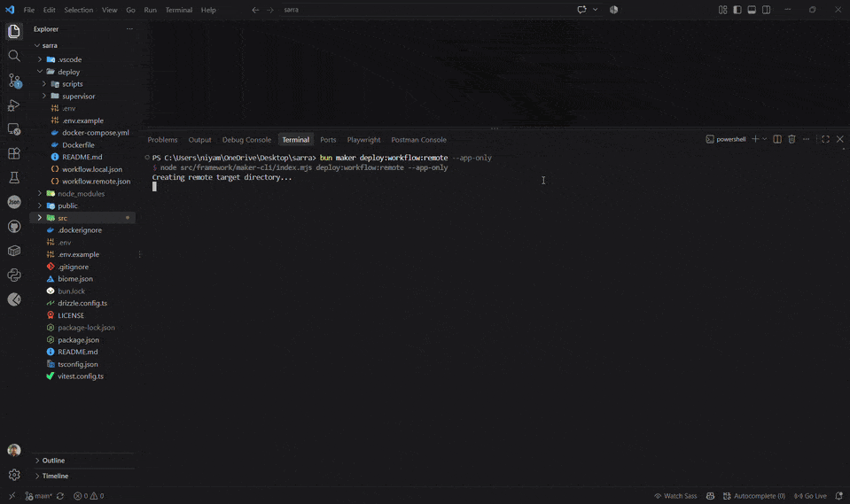Add a new terminal with plus icon
Viewport: 850px width, 504px height.
pos(754,139)
